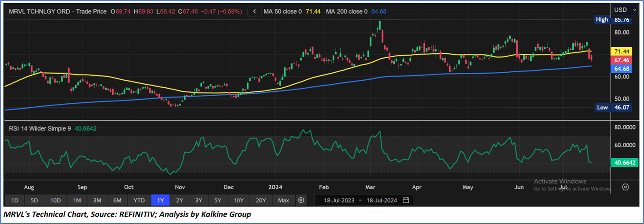This screenshot has height=224, width=644.
Task: Select the 5D time range
Action: click(34, 200)
